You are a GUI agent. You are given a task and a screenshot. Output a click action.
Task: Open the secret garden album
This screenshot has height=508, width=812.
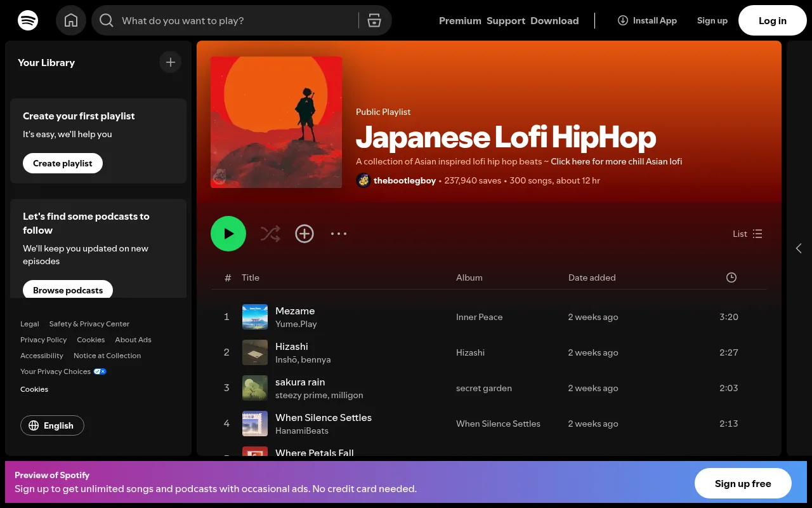point(484,388)
